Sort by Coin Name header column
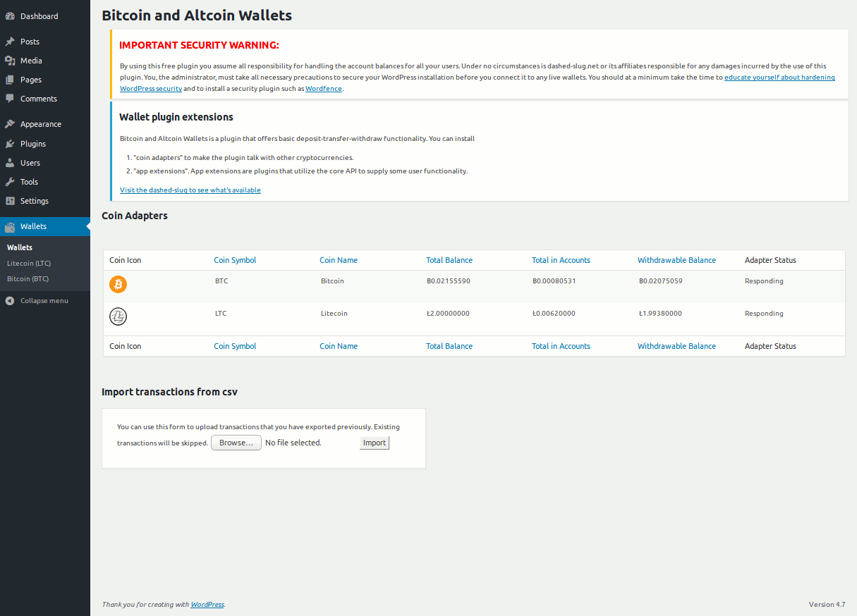857x616 pixels. point(339,260)
